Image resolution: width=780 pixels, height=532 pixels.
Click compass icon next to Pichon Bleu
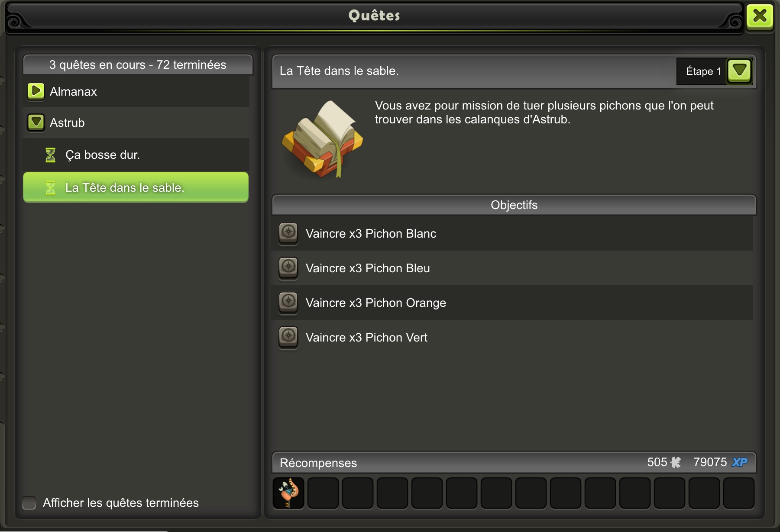coord(288,268)
